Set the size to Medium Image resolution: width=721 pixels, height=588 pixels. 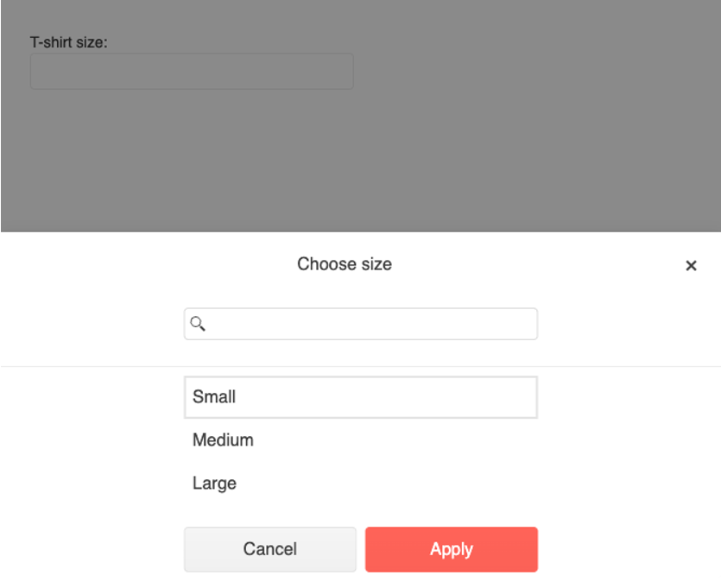tap(361, 440)
